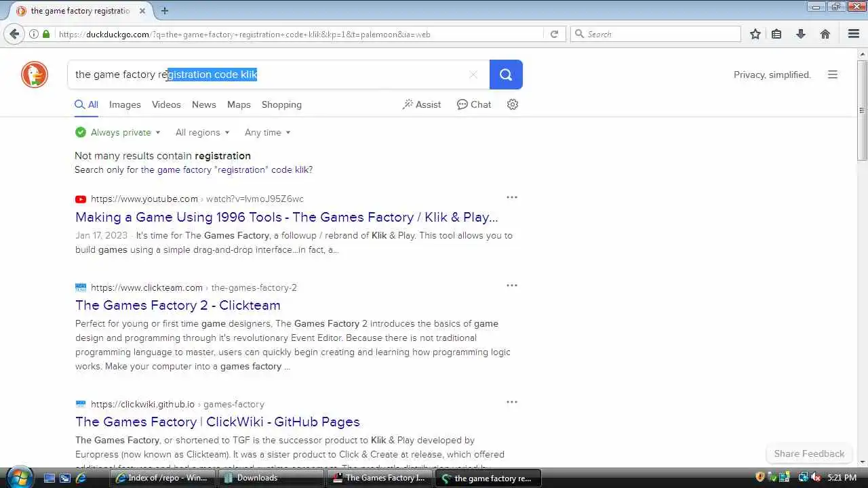Launch Internet Explorer from quick launch

pos(81,478)
